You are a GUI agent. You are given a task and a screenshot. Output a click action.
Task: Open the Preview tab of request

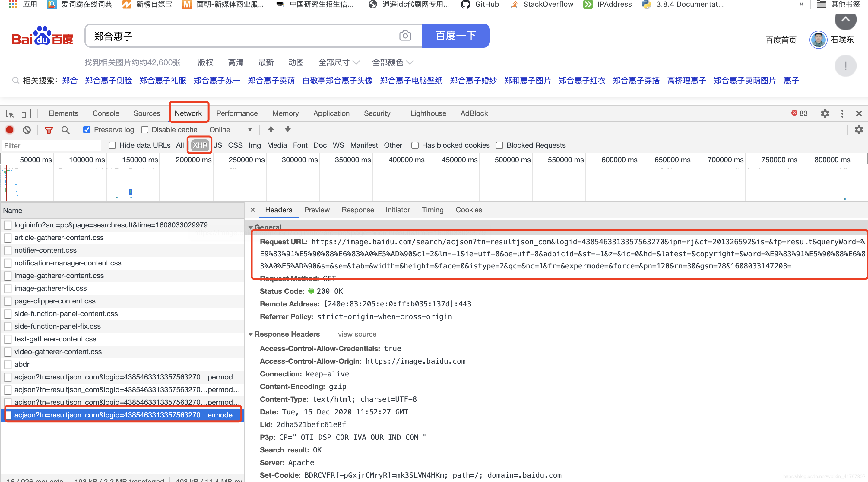317,210
